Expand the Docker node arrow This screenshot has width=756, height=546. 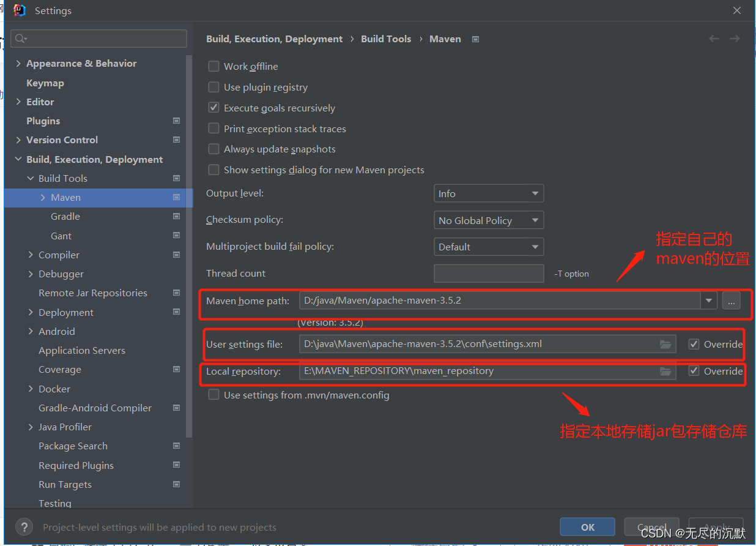click(x=31, y=389)
